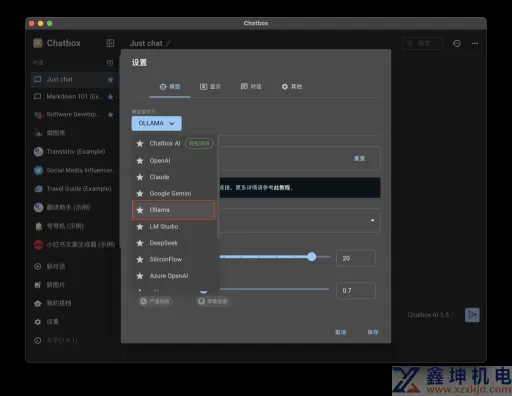Open the 做图表 conversation
This screenshot has height=396, width=512.
point(74,133)
